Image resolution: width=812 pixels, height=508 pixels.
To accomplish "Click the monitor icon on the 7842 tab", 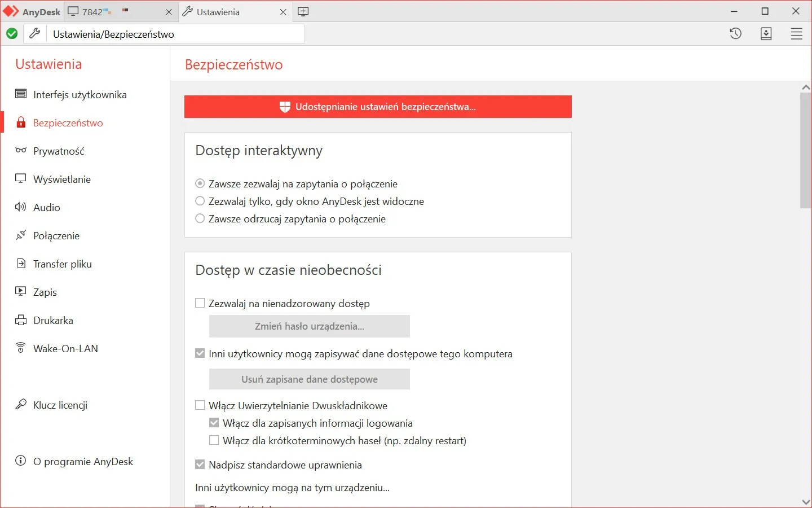I will click(73, 11).
